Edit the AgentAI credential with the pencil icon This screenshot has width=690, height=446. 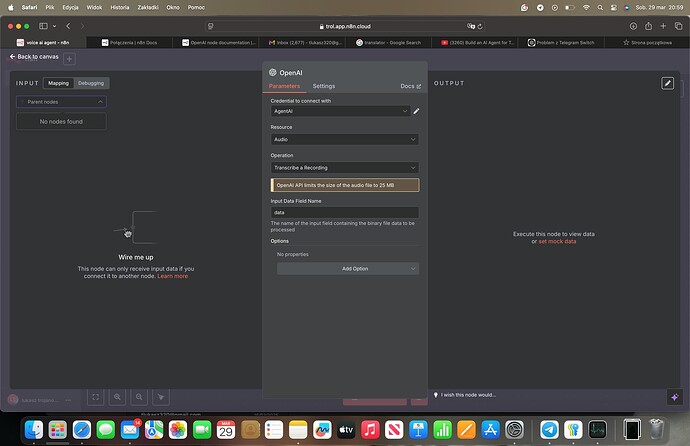(416, 111)
